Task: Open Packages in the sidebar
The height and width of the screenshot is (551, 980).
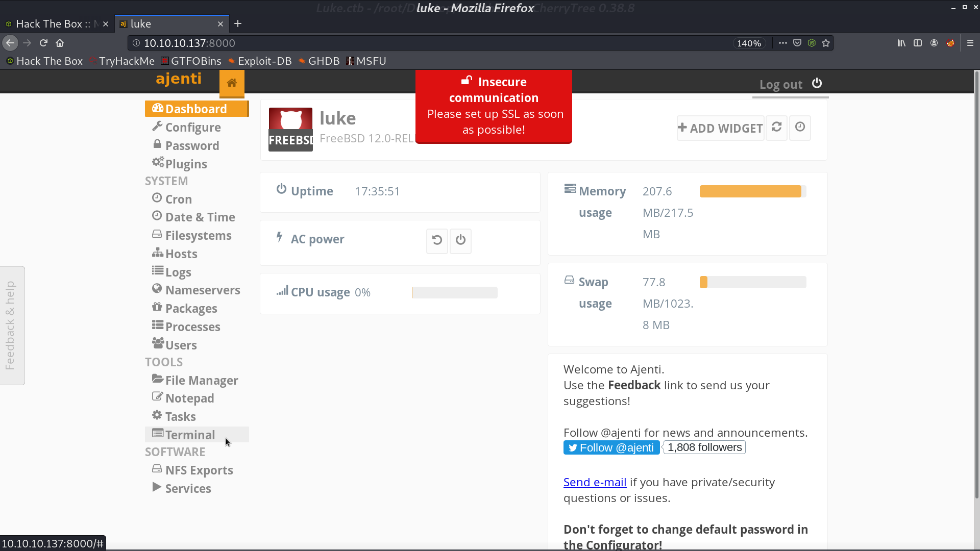Action: click(x=197, y=308)
